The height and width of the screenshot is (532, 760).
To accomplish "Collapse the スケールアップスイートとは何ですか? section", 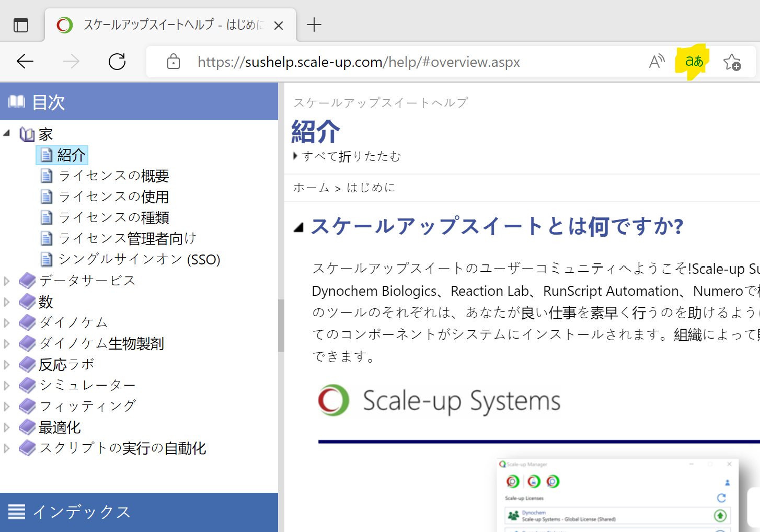I will tap(298, 227).
